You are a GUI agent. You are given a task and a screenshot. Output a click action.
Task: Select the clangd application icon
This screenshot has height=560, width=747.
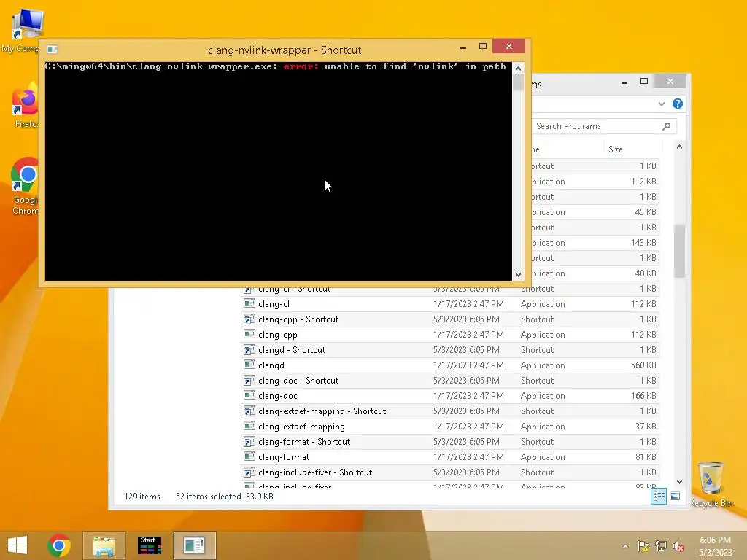pos(249,365)
